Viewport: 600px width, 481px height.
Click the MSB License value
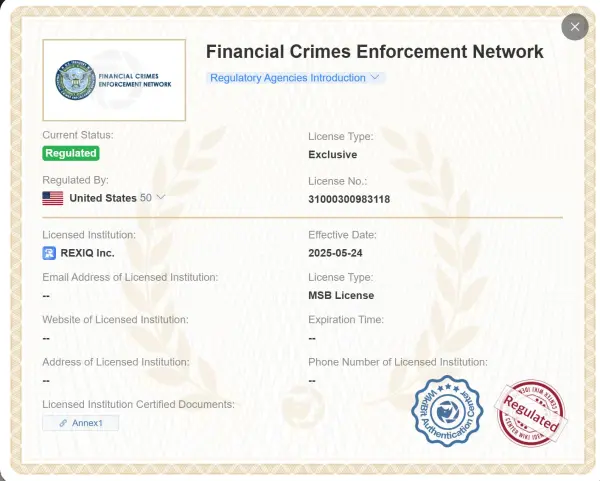tap(341, 295)
